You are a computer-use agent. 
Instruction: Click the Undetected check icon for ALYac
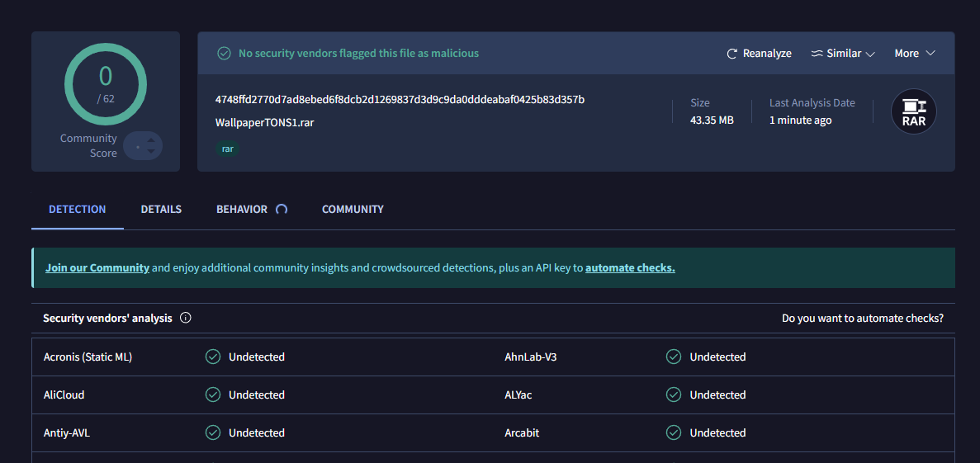674,395
